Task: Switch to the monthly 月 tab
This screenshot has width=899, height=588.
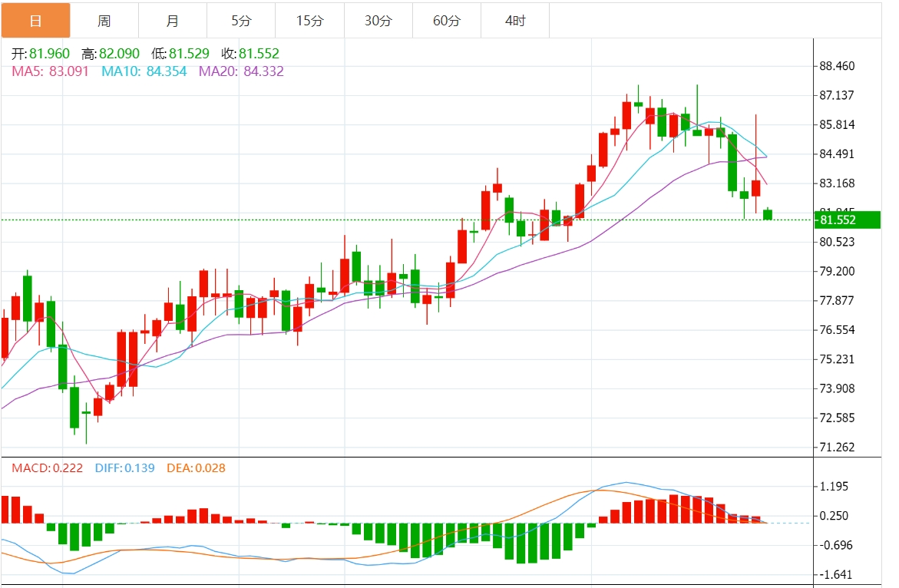Action: point(173,21)
